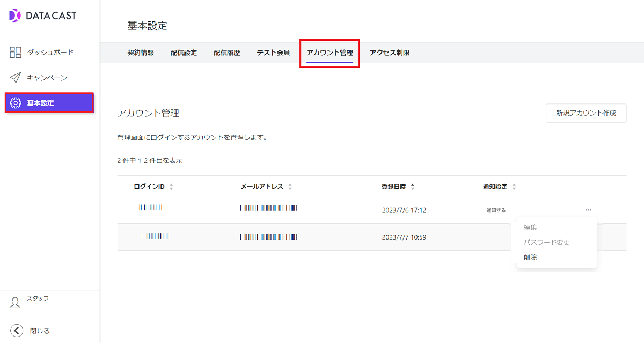Sort by 通知設定 column arrows
Screen dimensions: 644x343
click(x=514, y=187)
